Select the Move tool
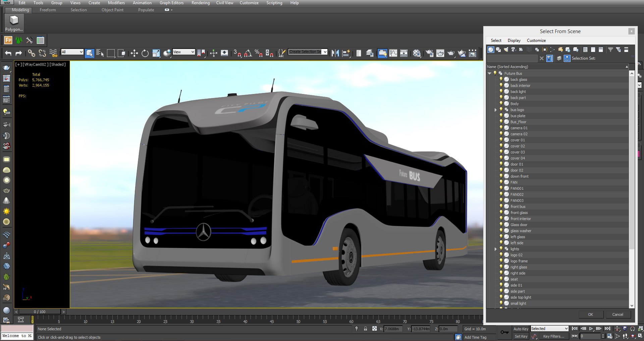 click(x=134, y=53)
